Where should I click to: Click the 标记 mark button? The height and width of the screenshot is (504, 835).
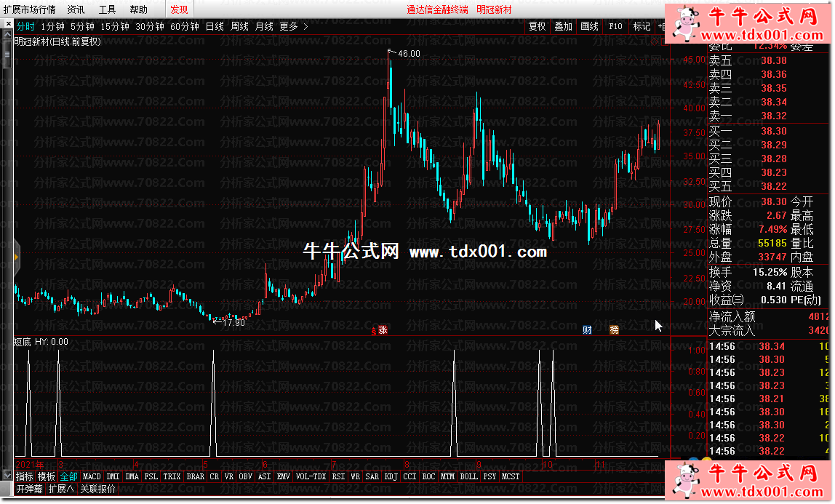click(x=642, y=26)
